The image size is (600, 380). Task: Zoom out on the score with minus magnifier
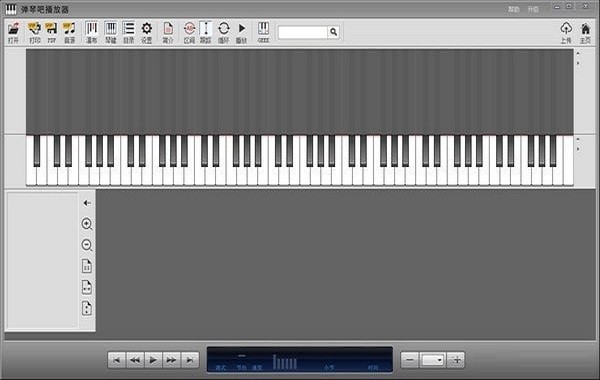[x=87, y=245]
